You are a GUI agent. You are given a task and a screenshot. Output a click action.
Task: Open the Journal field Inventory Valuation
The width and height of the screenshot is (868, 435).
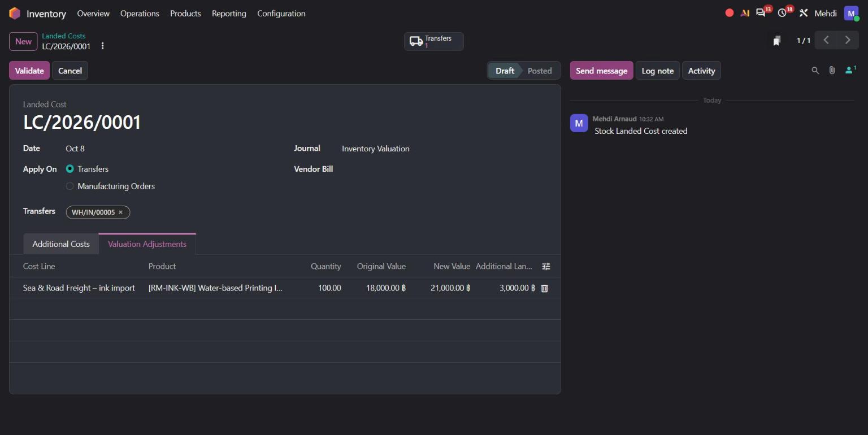coord(375,149)
